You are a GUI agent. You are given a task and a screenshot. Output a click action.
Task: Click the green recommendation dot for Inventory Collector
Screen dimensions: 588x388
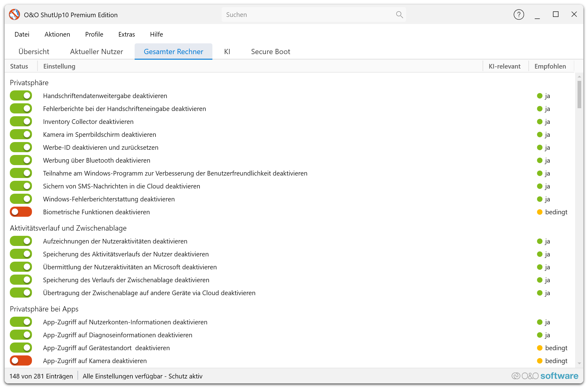(x=539, y=122)
